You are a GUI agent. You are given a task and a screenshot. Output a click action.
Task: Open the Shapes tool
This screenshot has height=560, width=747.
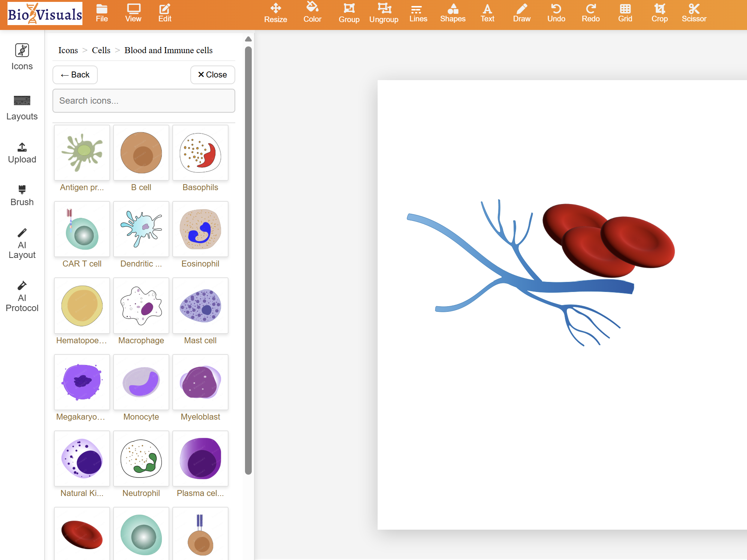(x=453, y=13)
